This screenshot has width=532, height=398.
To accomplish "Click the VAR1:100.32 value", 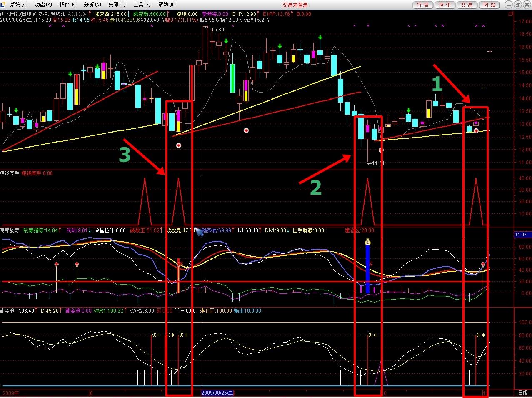I will click(109, 311).
